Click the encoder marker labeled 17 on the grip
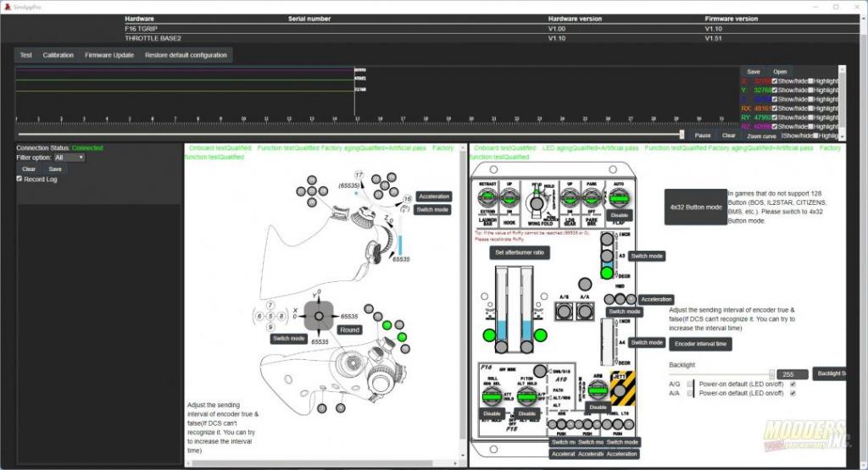 tap(359, 174)
